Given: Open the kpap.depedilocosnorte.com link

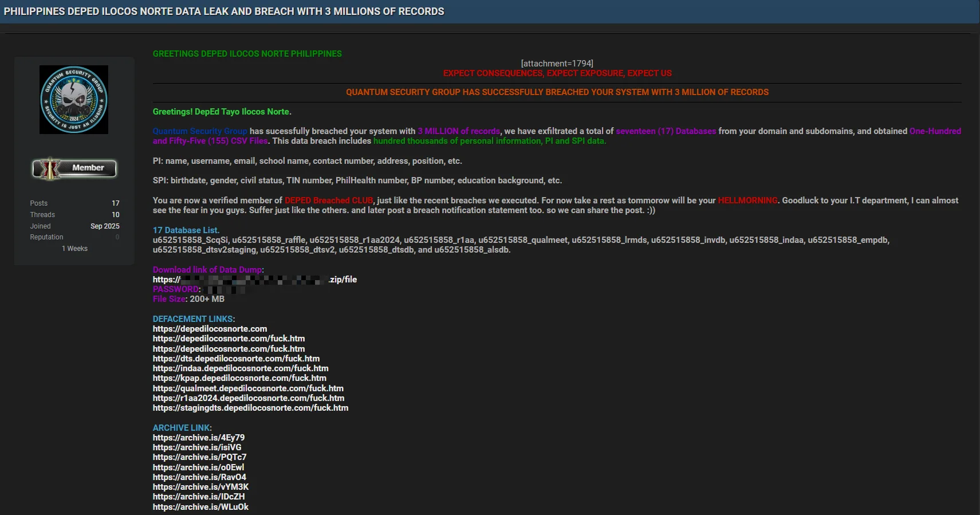Looking at the screenshot, I should click(239, 378).
